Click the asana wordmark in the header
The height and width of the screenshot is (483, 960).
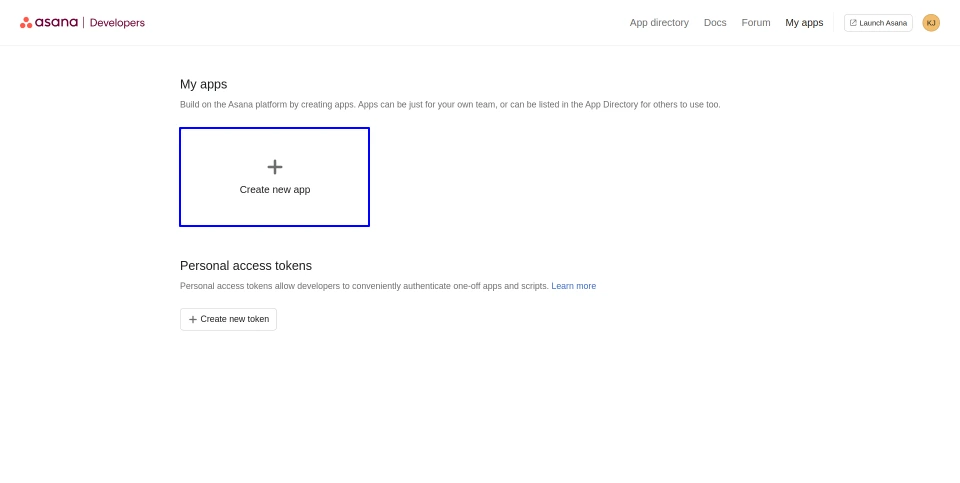pos(56,22)
